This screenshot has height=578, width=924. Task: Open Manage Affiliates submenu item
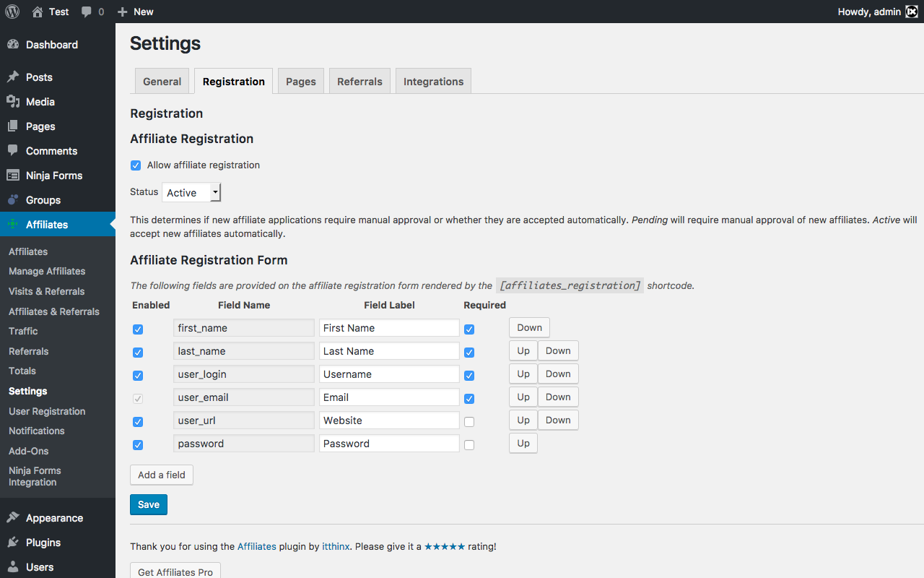pos(47,272)
